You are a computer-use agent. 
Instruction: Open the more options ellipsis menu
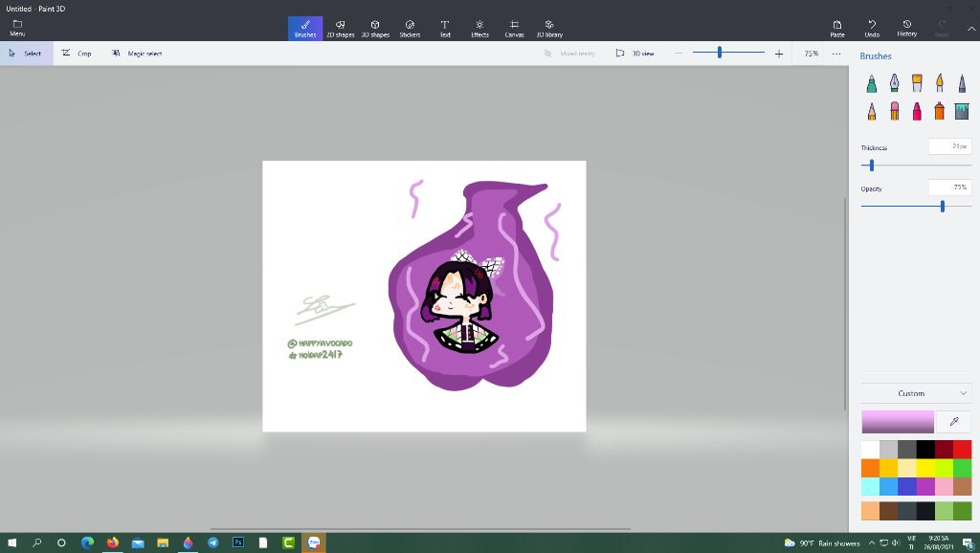click(836, 54)
